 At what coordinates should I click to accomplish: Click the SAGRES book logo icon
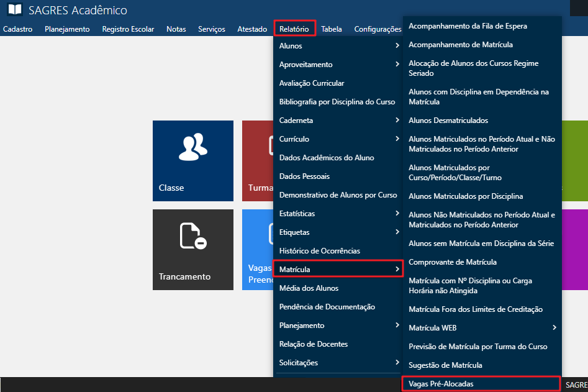pos(15,9)
